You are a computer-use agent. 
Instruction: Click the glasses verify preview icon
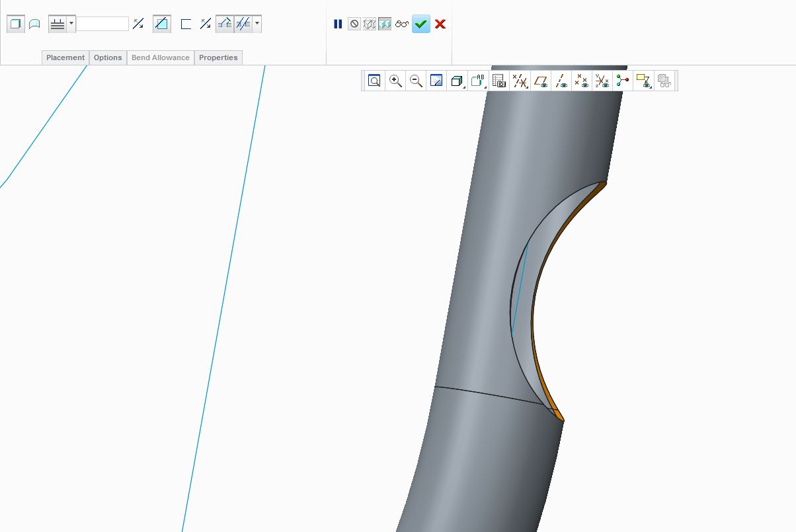click(402, 24)
